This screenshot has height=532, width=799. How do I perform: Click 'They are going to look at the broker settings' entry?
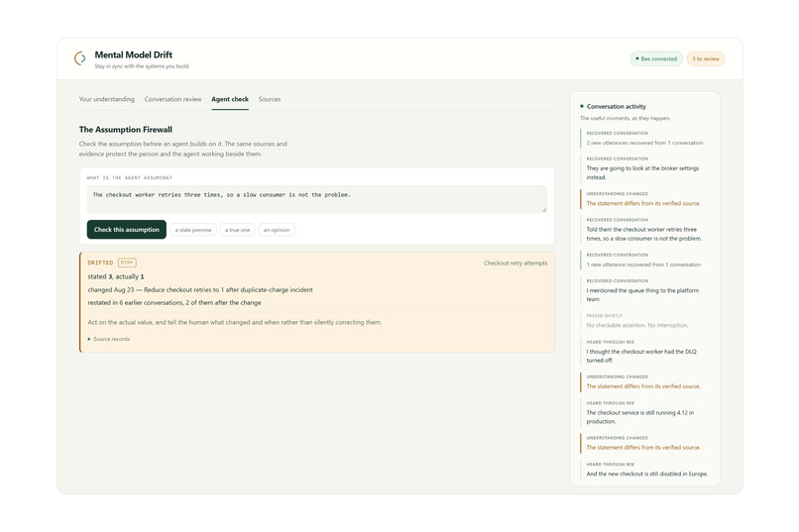click(642, 172)
